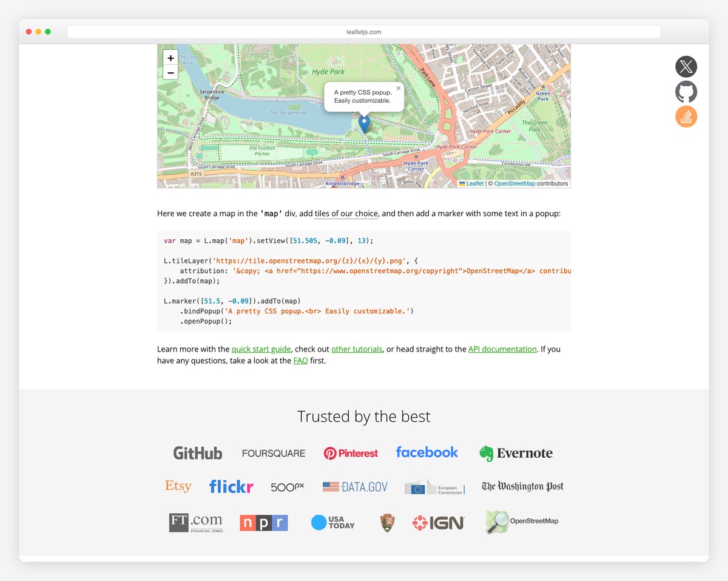Click the OpenStreetMap logo in the footer
Image resolution: width=728 pixels, height=581 pixels.
522,522
